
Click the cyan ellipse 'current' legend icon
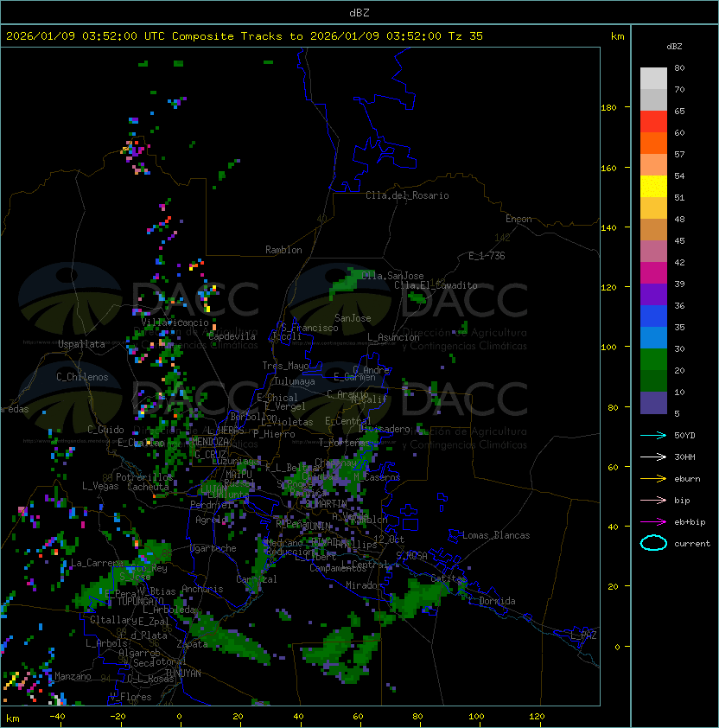tap(653, 543)
